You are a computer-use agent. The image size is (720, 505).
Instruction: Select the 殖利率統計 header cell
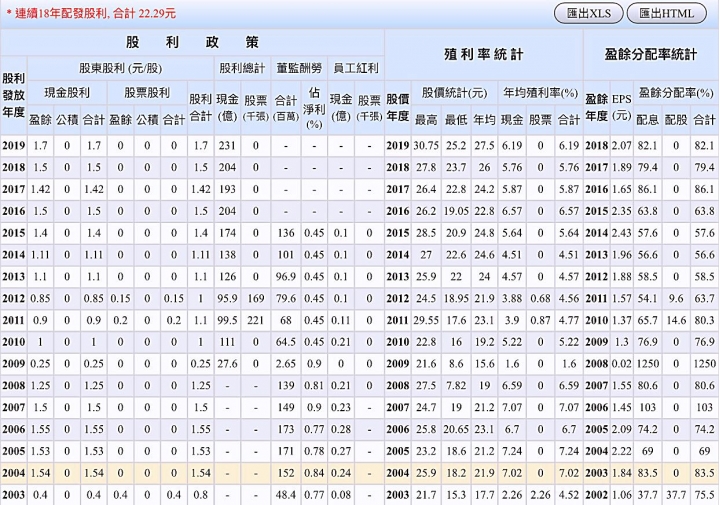click(x=484, y=55)
